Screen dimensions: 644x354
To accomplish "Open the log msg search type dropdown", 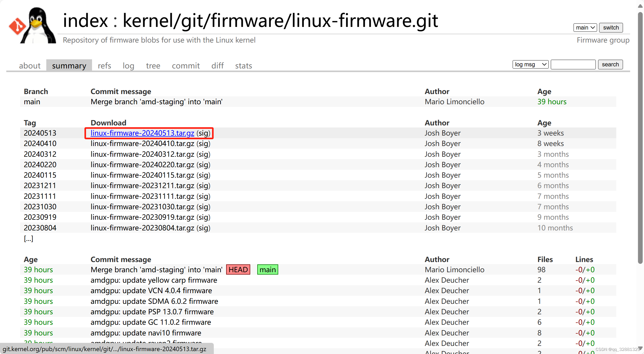I will click(x=530, y=65).
